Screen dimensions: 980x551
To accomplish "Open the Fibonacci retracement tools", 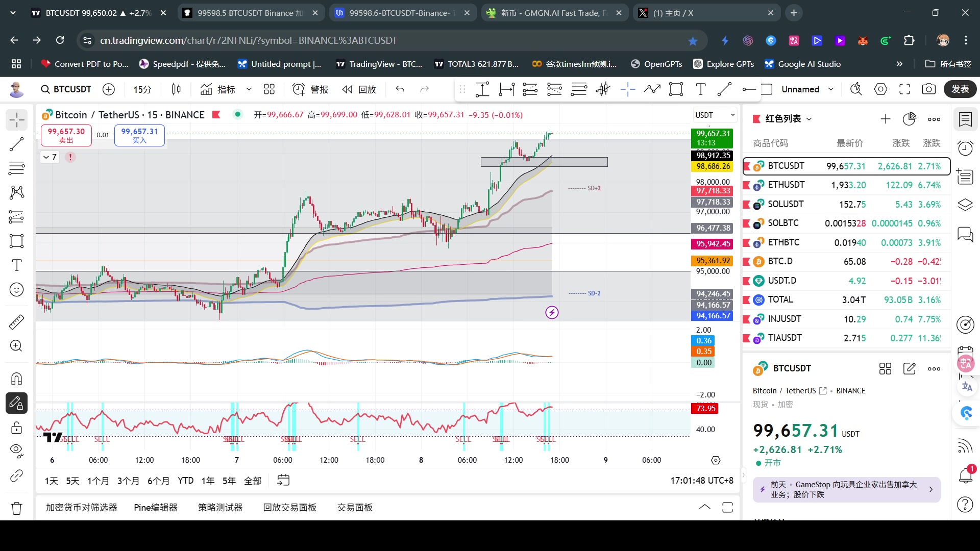I will tap(16, 168).
